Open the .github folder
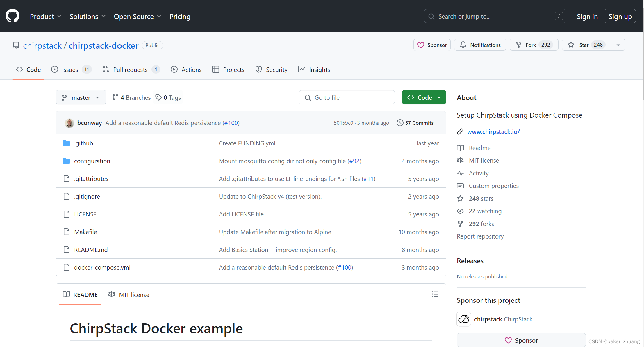The height and width of the screenshot is (347, 644). [84, 143]
